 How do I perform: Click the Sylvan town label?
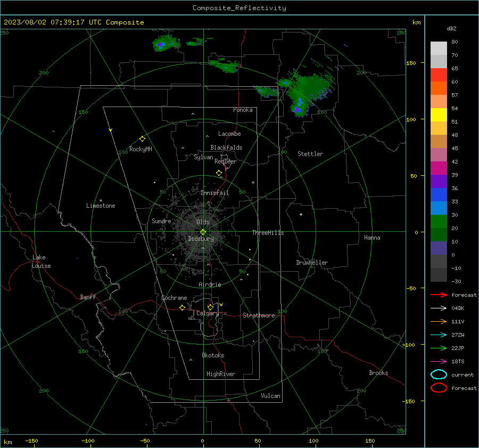203,157
